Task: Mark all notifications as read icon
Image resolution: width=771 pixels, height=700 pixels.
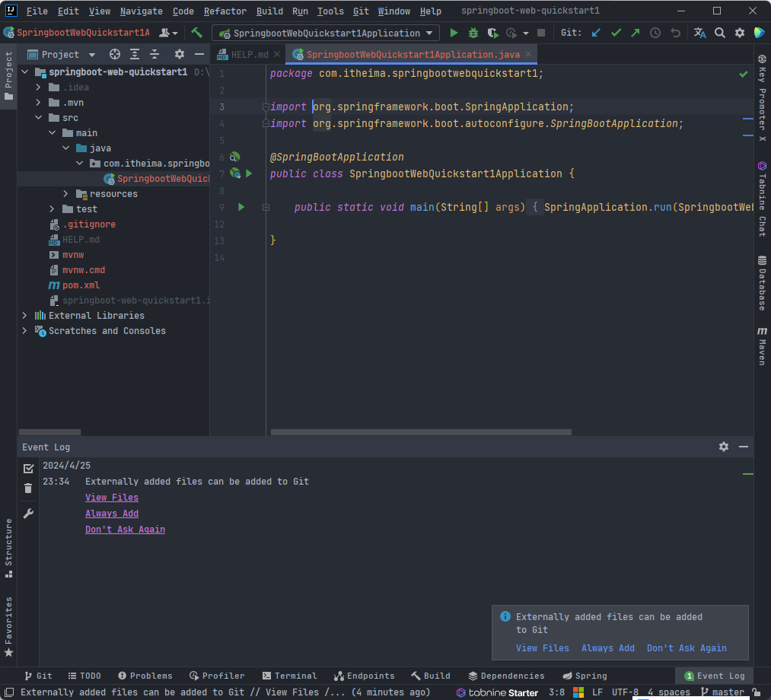Action: tap(28, 469)
